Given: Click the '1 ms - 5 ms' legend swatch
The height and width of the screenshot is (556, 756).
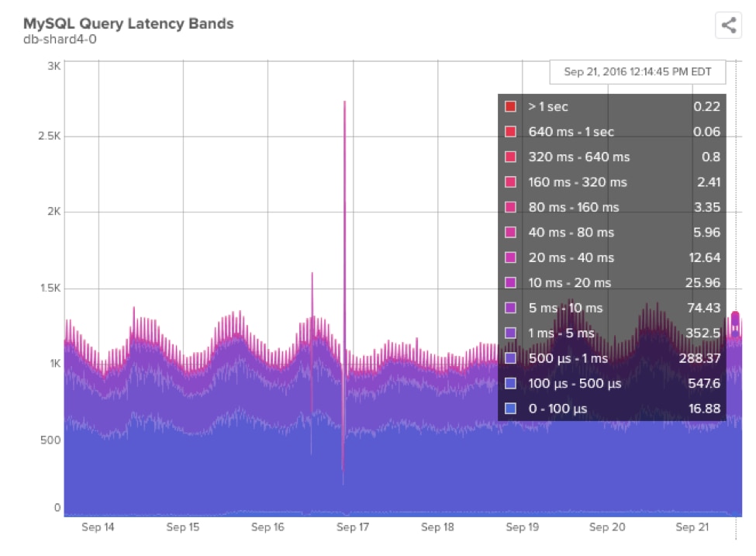Looking at the screenshot, I should [510, 333].
